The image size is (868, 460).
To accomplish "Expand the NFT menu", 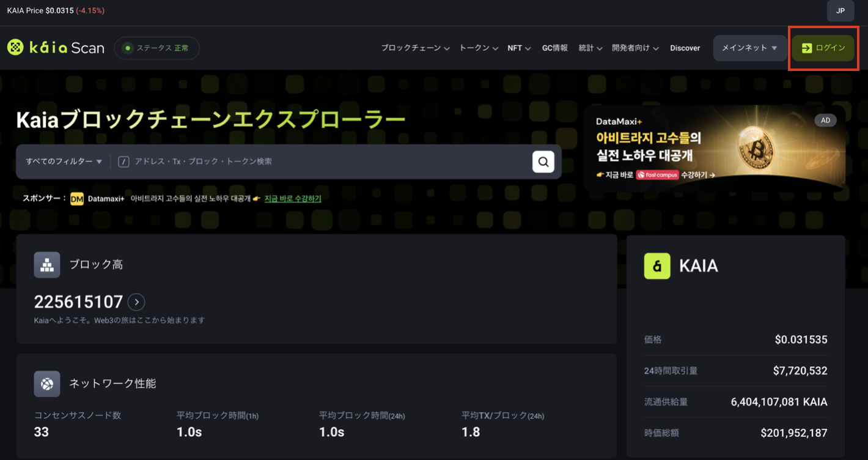I will [519, 48].
